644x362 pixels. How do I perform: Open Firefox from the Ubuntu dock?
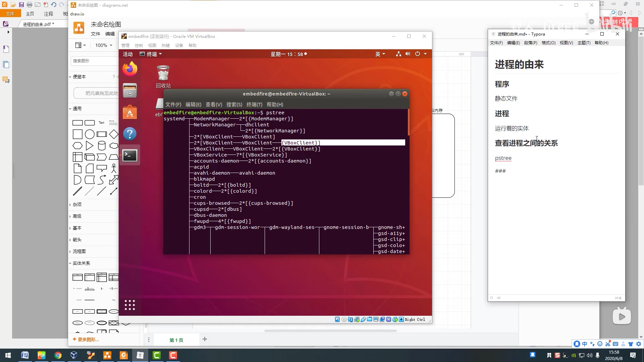[130, 69]
